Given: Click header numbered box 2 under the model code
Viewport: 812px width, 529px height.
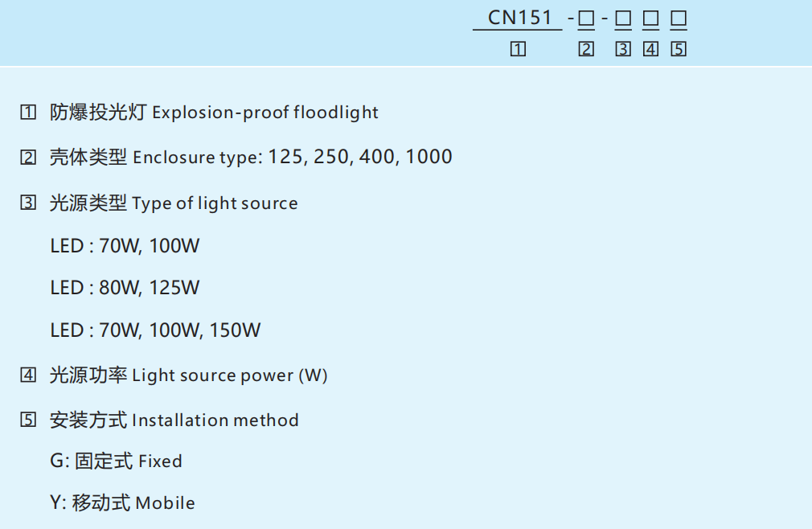Looking at the screenshot, I should (x=586, y=49).
